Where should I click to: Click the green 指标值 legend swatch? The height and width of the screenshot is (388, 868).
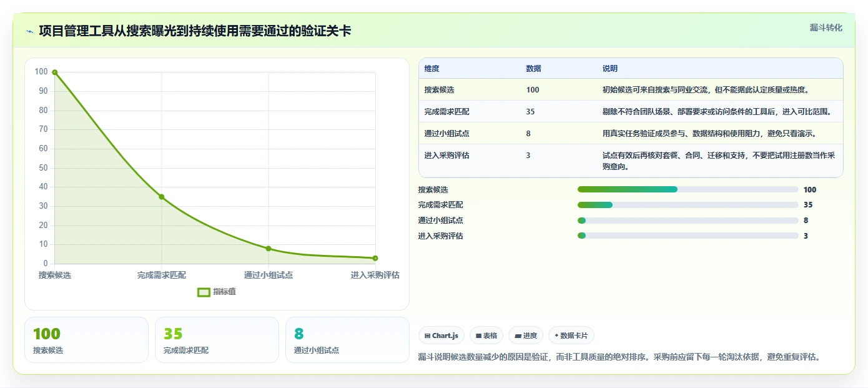[x=204, y=292]
